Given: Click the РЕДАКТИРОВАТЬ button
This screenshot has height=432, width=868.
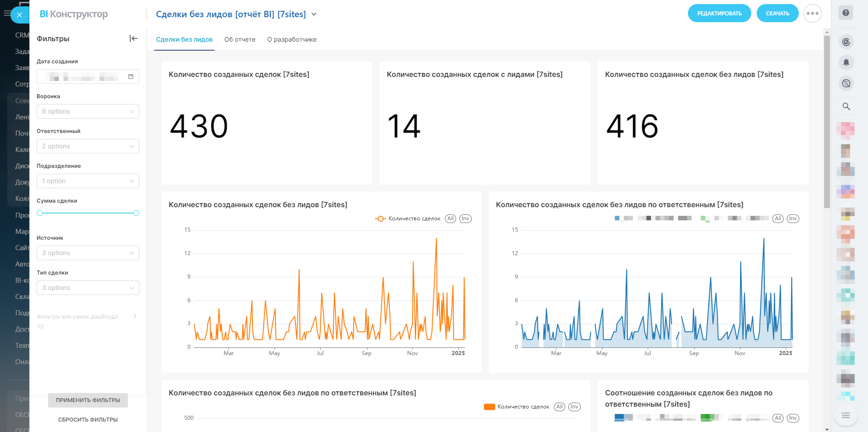Looking at the screenshot, I should tap(719, 14).
